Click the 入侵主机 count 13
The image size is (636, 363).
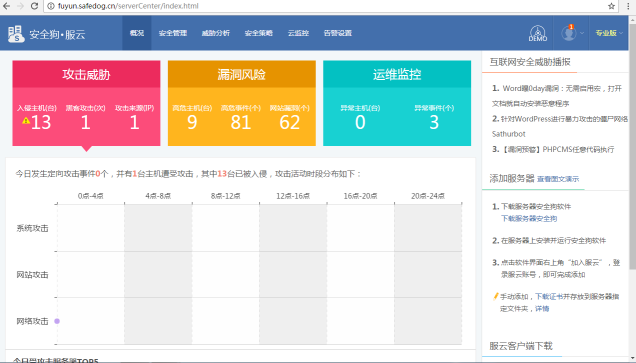[x=41, y=122]
